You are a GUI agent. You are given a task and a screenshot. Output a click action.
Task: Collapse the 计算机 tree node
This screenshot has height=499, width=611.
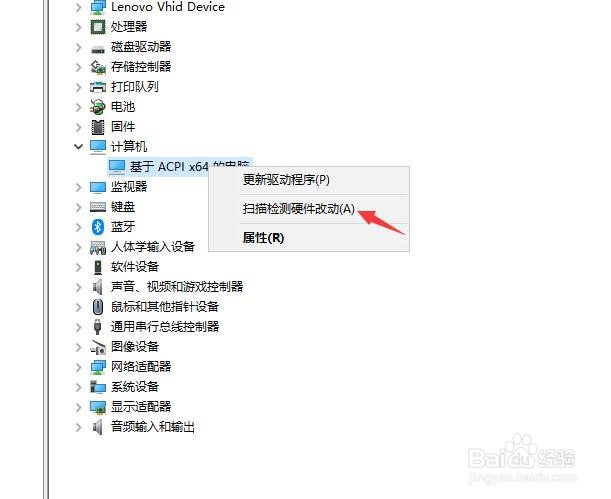click(79, 146)
